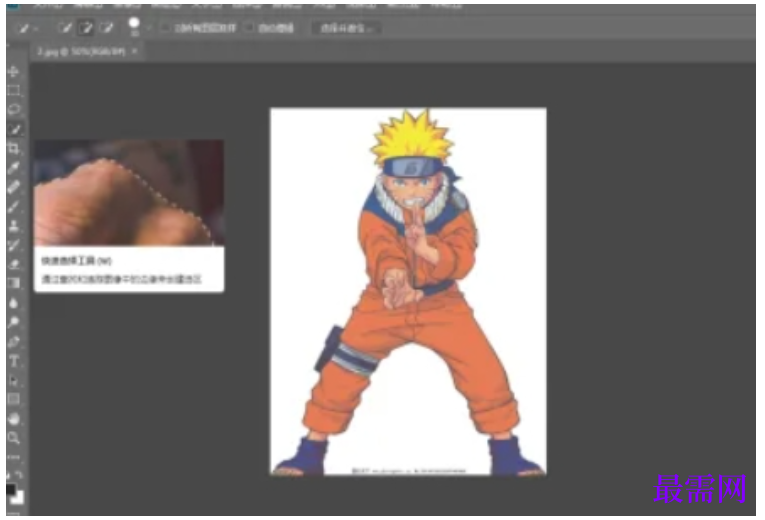Select the Healing Brush tool
The image size is (765, 520).
(x=14, y=187)
